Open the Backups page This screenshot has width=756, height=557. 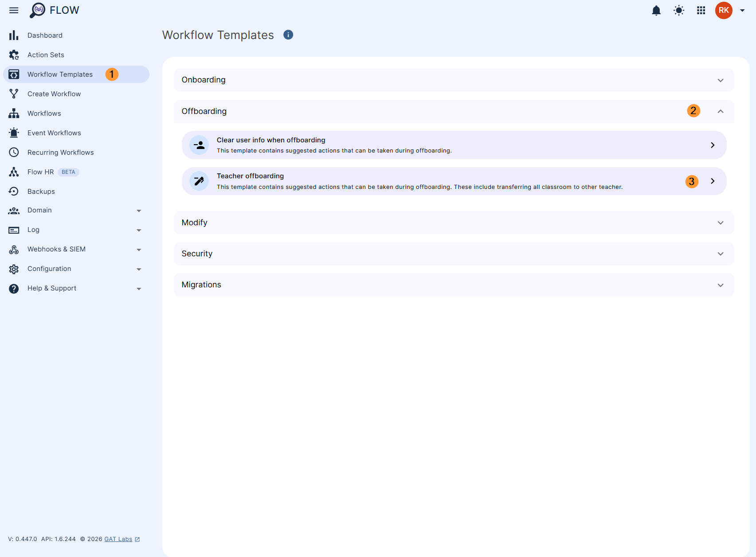tap(76, 191)
